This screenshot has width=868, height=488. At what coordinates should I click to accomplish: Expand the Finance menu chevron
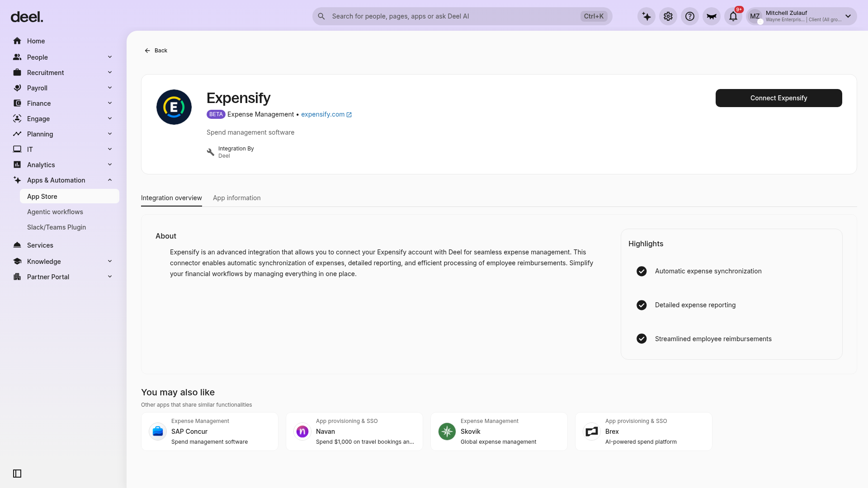click(x=110, y=103)
